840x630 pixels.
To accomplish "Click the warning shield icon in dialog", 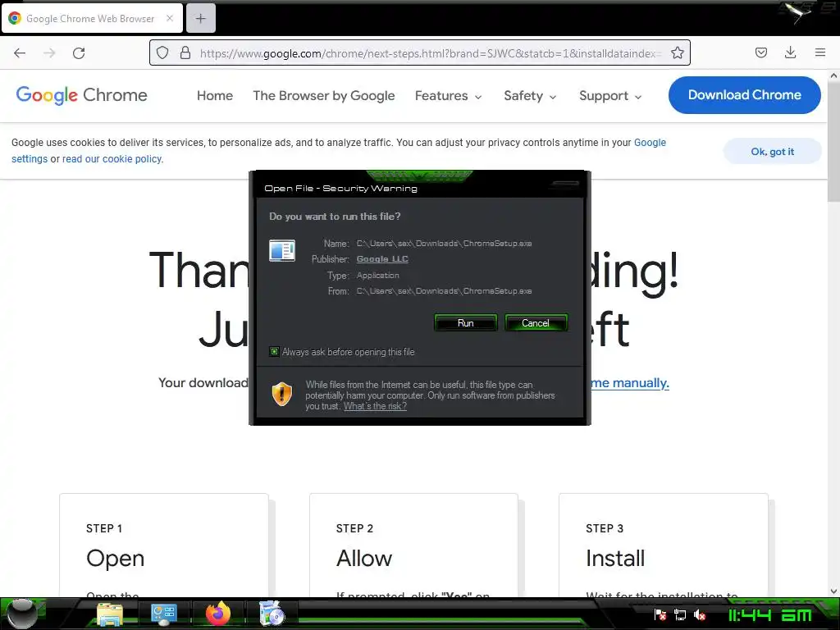I will pyautogui.click(x=282, y=395).
